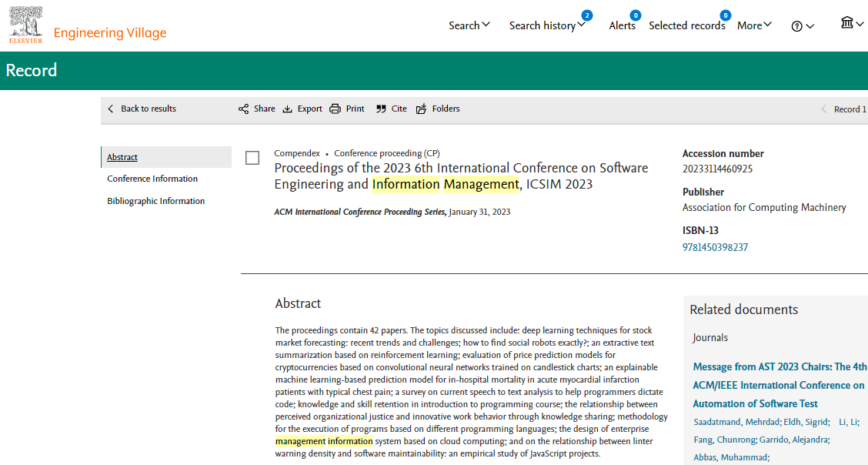Screen dimensions: 868x465
Task: Click author Fang, Chunrong
Action: click(725, 440)
